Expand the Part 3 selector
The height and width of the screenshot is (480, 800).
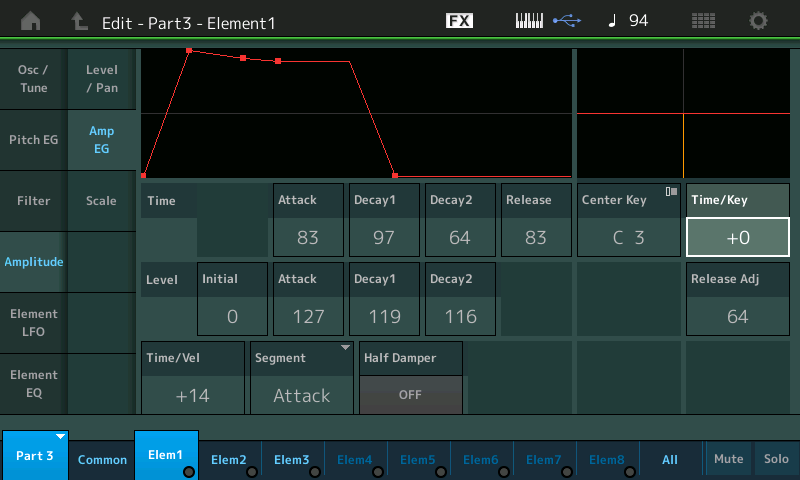[35, 456]
